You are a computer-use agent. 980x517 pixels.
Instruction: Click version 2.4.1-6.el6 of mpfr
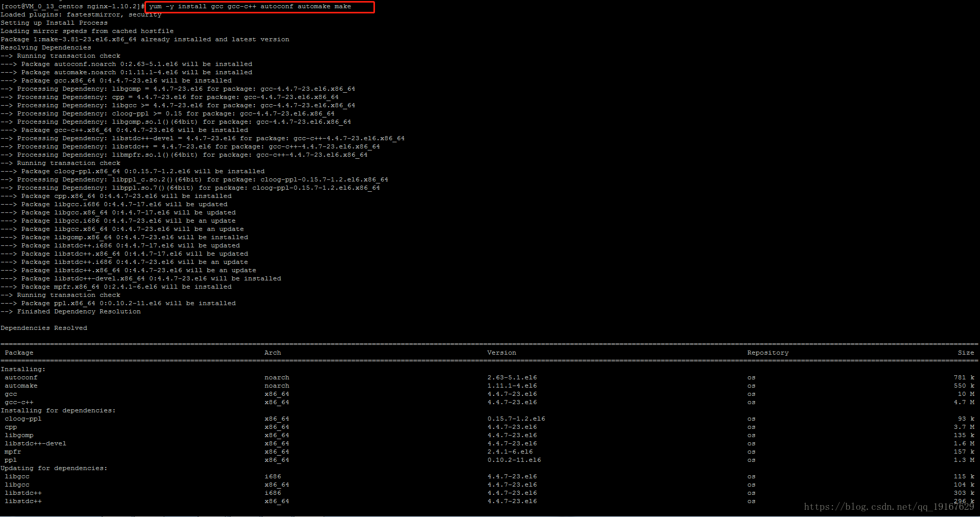point(510,452)
